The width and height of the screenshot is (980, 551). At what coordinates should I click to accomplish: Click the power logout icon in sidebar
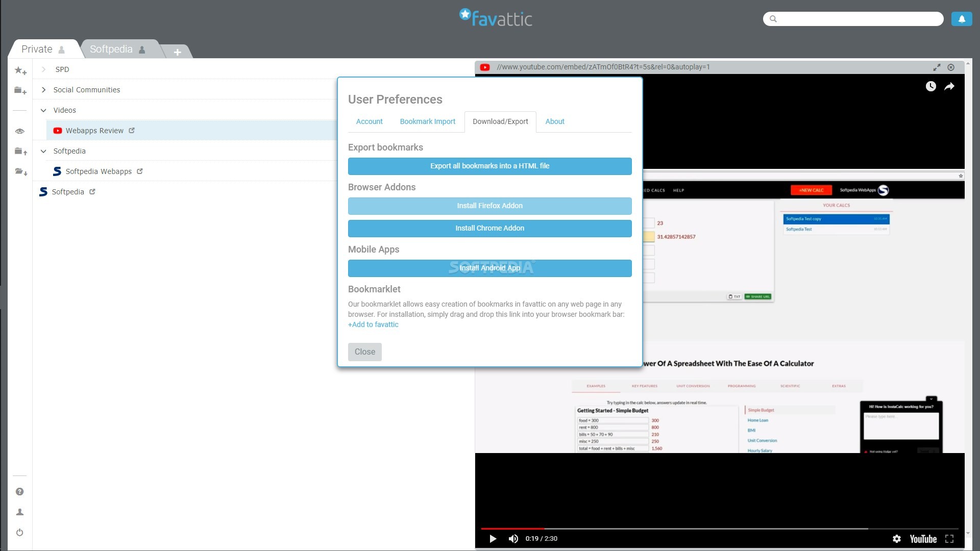click(x=19, y=532)
